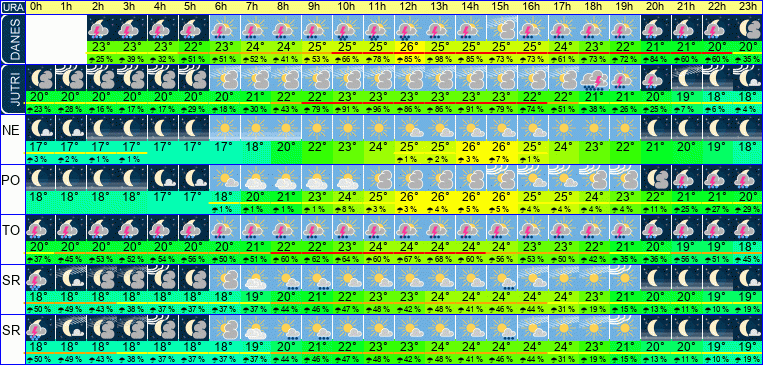Click first SR row windy icon at 19h

[625, 277]
